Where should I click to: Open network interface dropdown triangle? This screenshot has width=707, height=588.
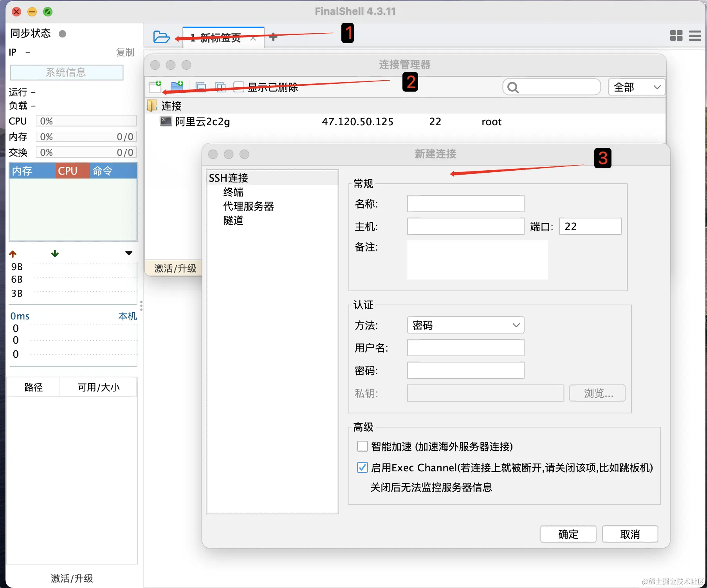(x=129, y=253)
